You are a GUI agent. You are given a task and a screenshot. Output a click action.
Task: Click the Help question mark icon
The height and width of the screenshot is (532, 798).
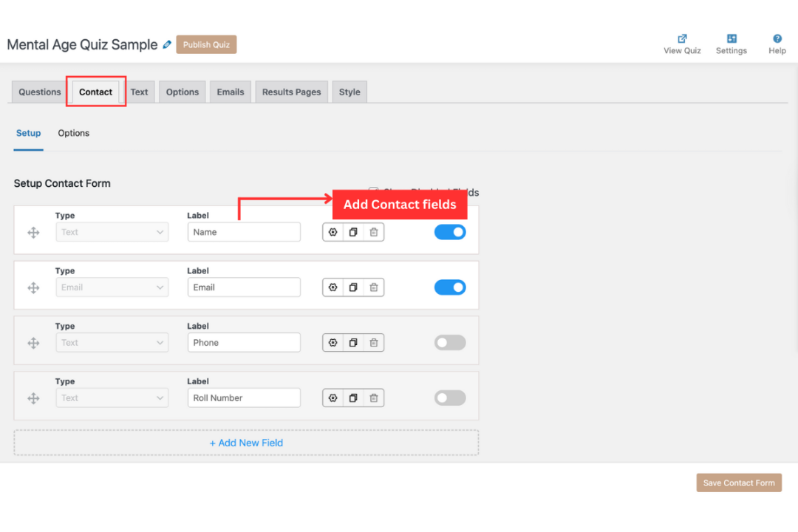point(777,39)
